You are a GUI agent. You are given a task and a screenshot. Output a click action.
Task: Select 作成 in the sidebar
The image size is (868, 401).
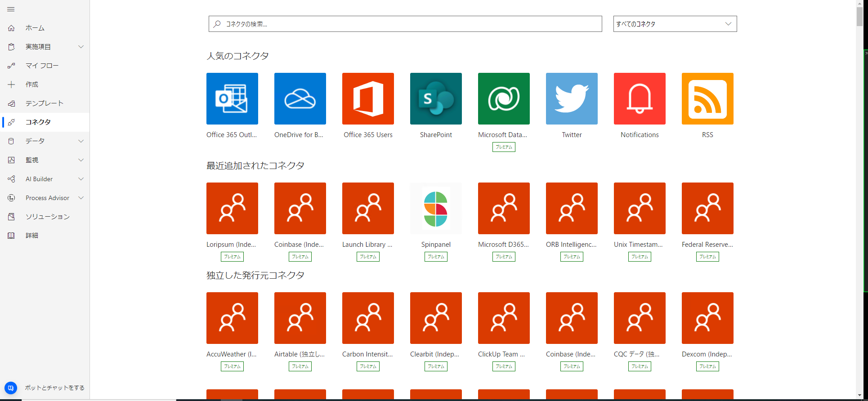pyautogui.click(x=45, y=85)
